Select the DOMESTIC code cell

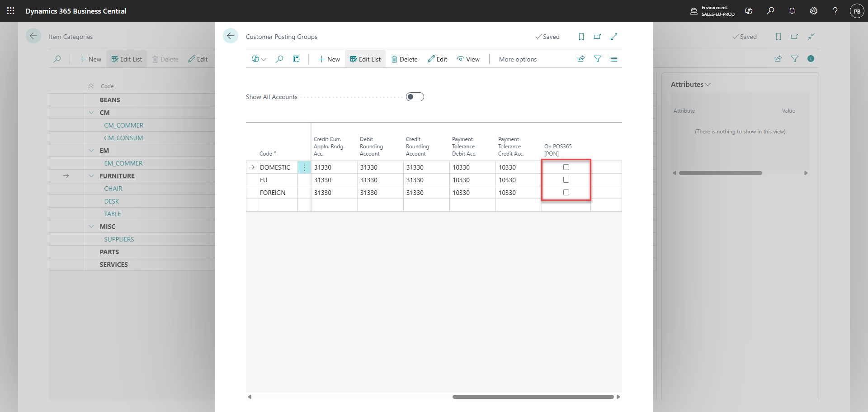277,167
